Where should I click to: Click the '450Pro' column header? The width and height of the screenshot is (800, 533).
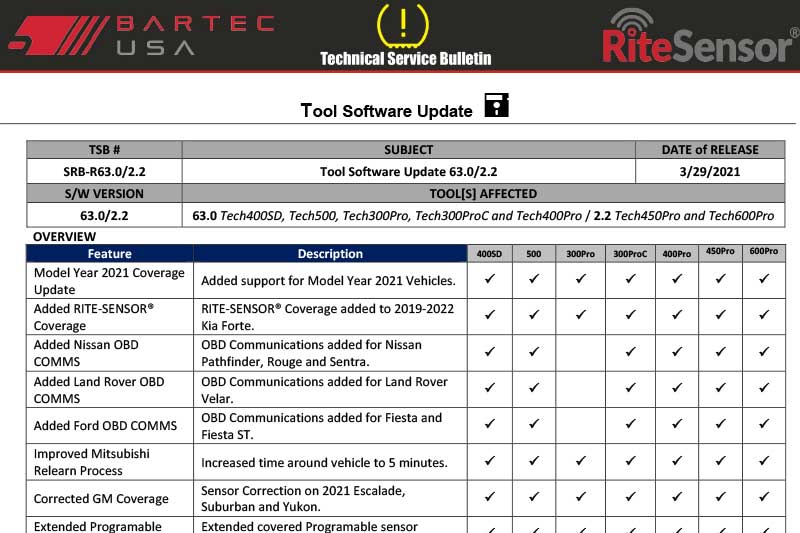pyautogui.click(x=720, y=252)
